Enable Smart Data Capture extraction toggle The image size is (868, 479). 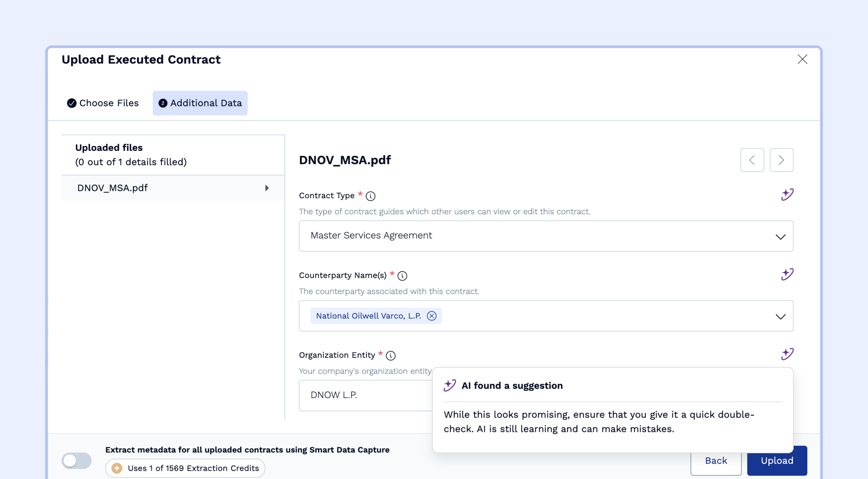[x=77, y=460]
